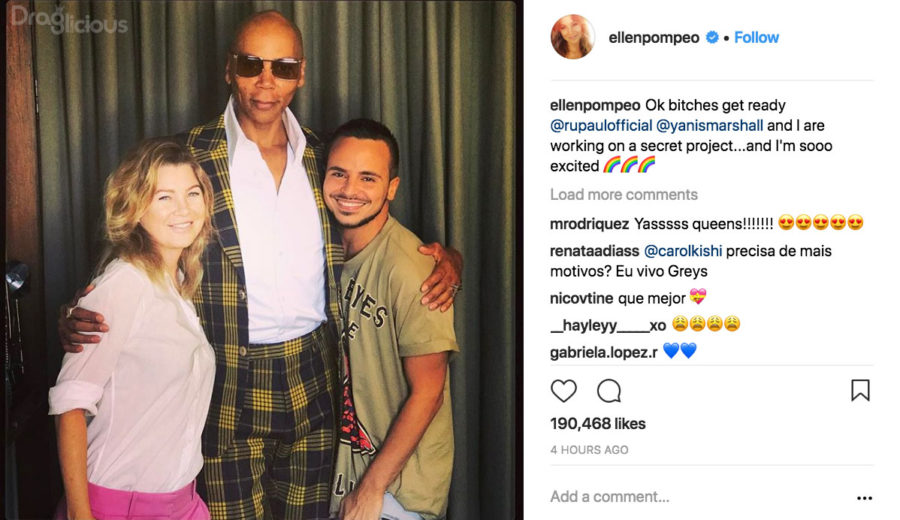Open the @carolkishi mention
This screenshot has width=900, height=520.
[683, 251]
